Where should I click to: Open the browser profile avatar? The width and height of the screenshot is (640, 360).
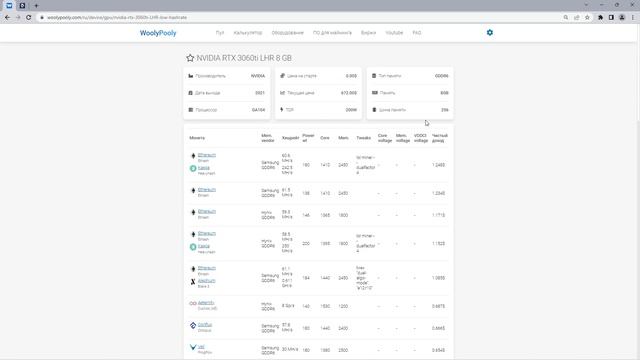click(x=622, y=18)
